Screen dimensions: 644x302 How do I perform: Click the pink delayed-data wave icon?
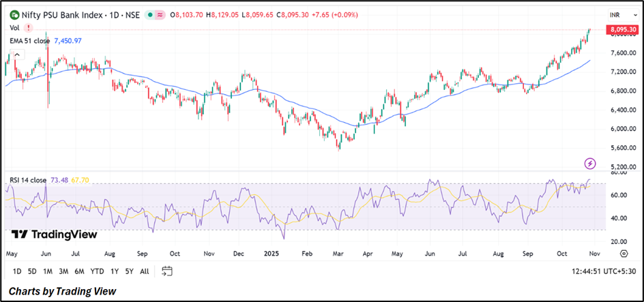coord(160,14)
